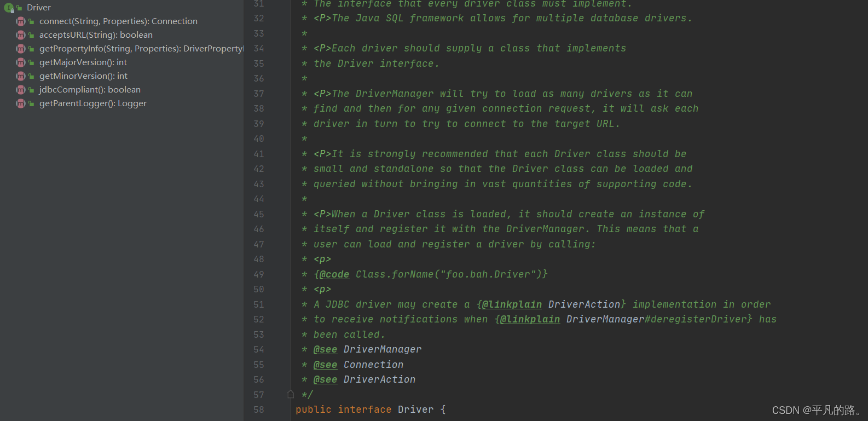Click 'the Driver interface.' text on line 35

point(377,64)
